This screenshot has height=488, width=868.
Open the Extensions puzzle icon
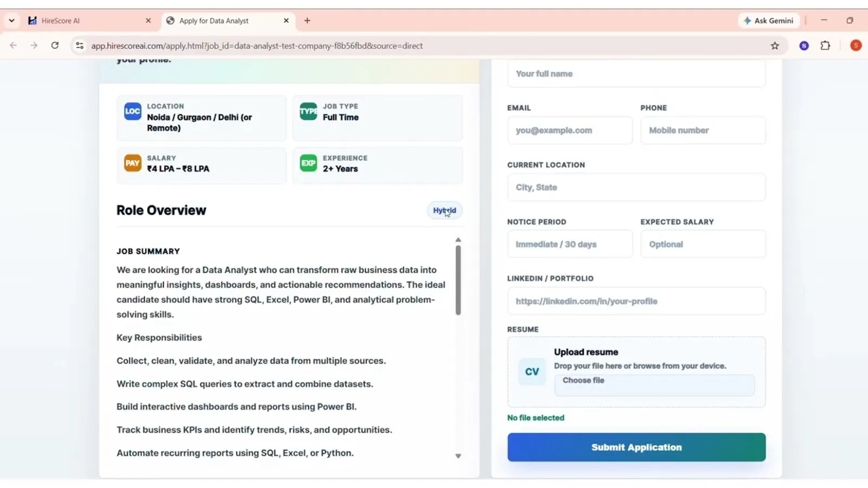[x=825, y=46]
